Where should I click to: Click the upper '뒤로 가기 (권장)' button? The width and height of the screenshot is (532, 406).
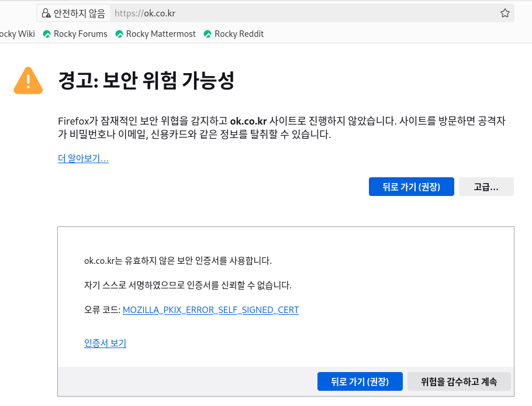[411, 187]
